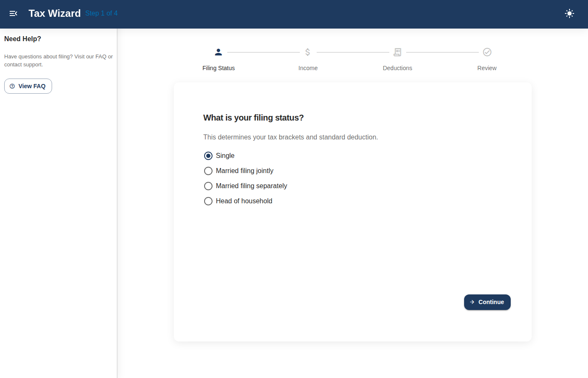Click the Tax Wizard title
Screen dimensions: 588x378
point(55,13)
